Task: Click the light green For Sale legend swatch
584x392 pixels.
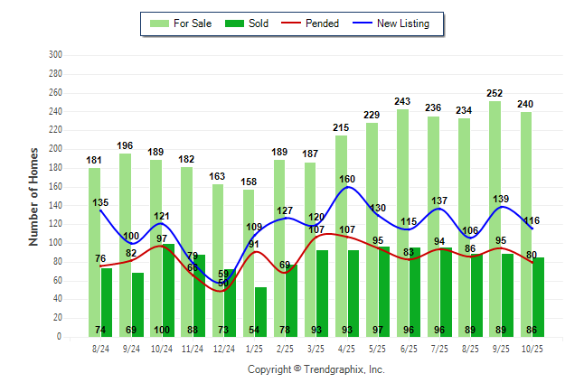Action: click(x=160, y=23)
